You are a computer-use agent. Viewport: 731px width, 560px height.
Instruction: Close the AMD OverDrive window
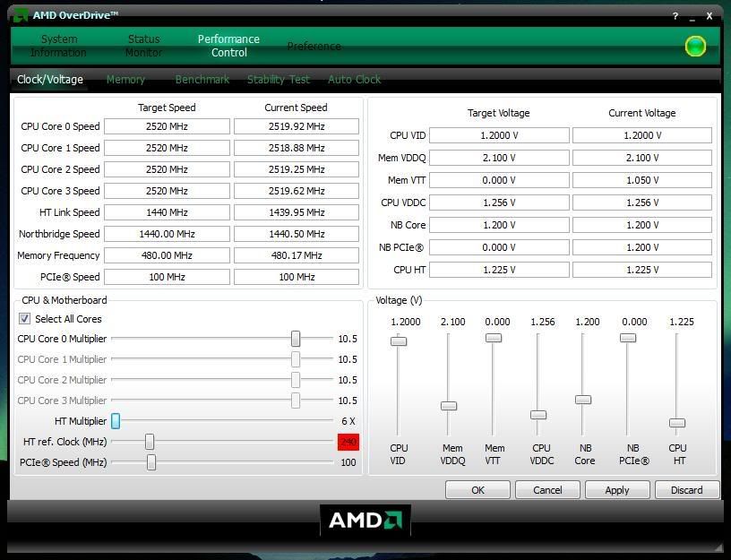click(709, 16)
